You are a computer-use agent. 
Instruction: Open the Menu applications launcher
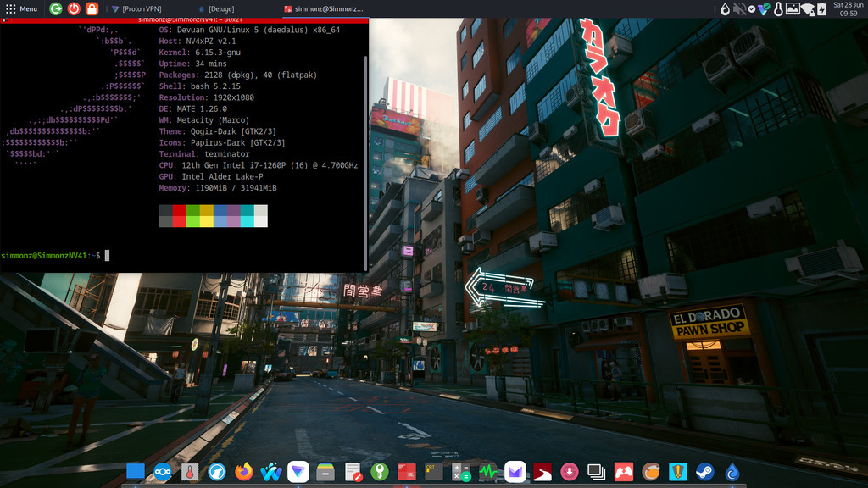[x=21, y=8]
